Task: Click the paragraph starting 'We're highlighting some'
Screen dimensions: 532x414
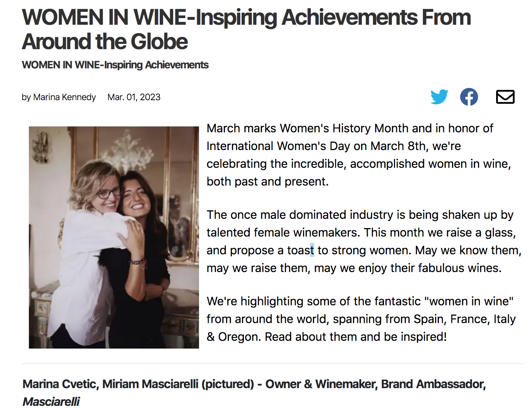Action: (361, 319)
